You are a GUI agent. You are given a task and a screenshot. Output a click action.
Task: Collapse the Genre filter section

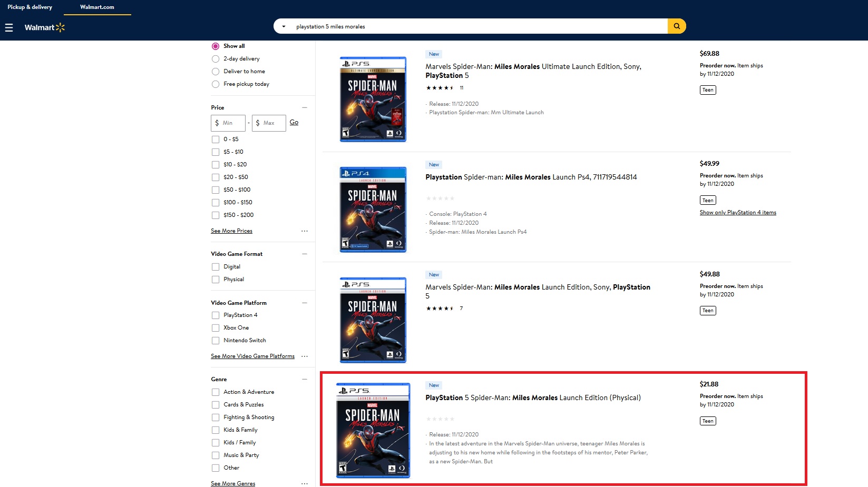(x=305, y=379)
